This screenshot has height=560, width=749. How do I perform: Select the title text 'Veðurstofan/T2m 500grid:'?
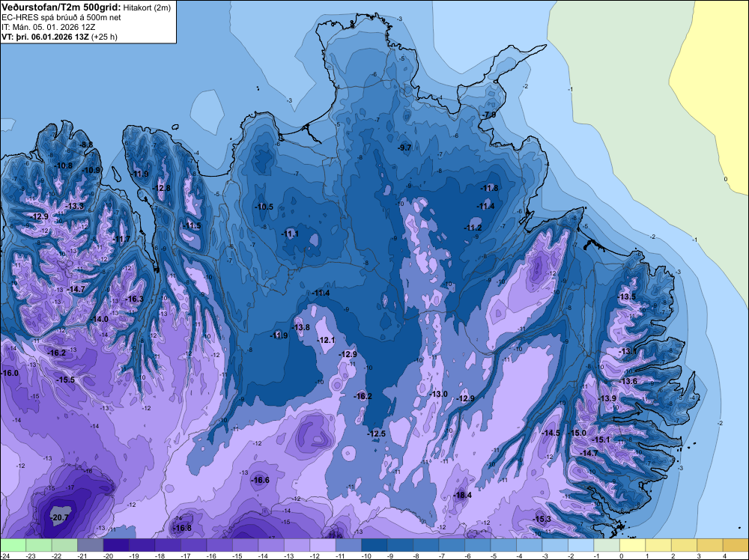pyautogui.click(x=61, y=7)
